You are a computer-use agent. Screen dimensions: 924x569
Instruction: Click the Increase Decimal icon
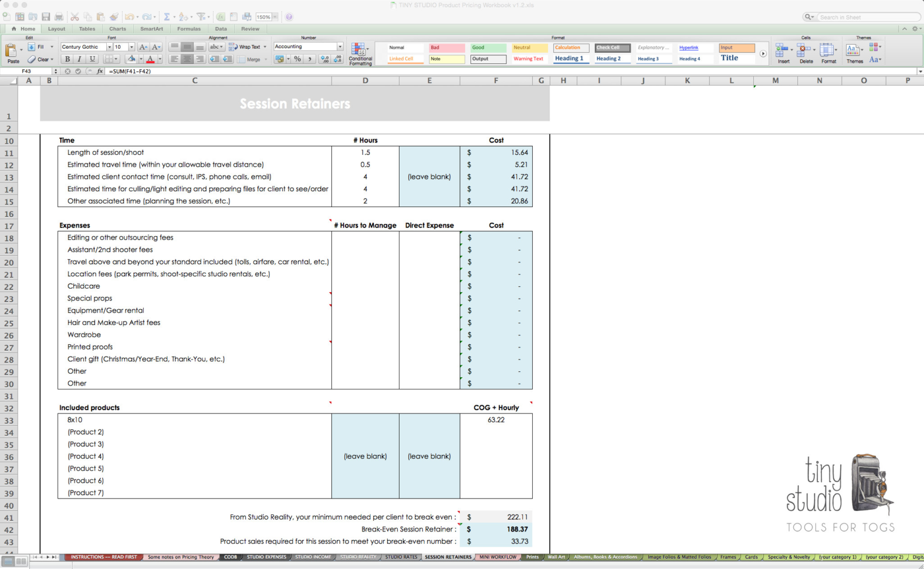[324, 59]
